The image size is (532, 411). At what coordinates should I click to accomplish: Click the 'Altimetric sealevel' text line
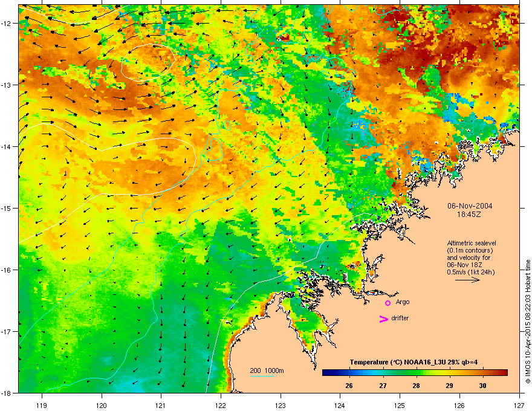point(472,243)
